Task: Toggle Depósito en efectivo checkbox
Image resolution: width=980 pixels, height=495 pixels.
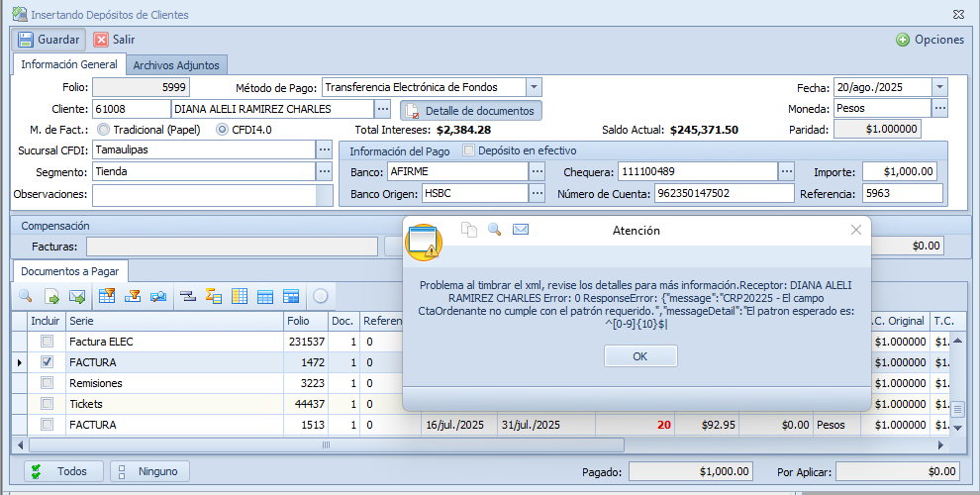Action: (x=468, y=150)
